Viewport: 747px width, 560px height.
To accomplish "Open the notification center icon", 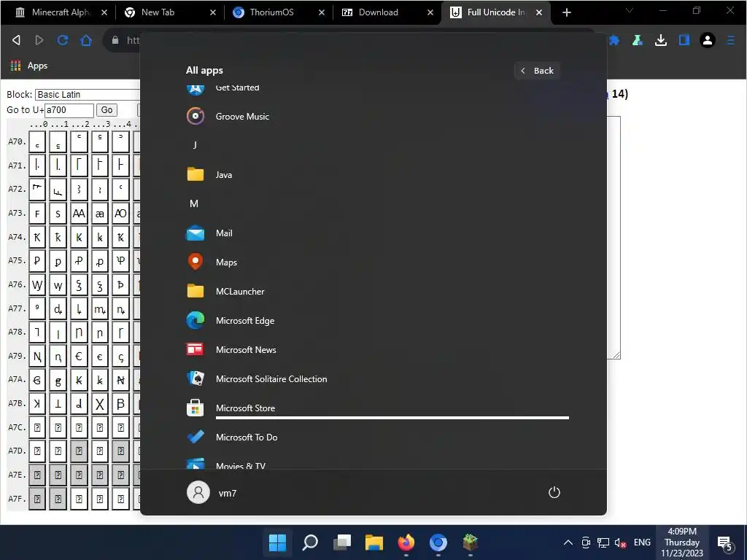I will click(x=725, y=542).
